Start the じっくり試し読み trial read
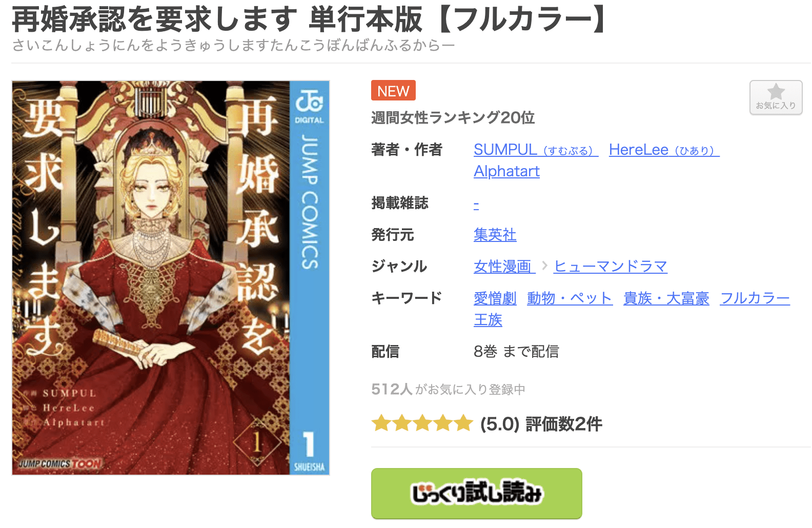This screenshot has width=812, height=528. coord(476,493)
